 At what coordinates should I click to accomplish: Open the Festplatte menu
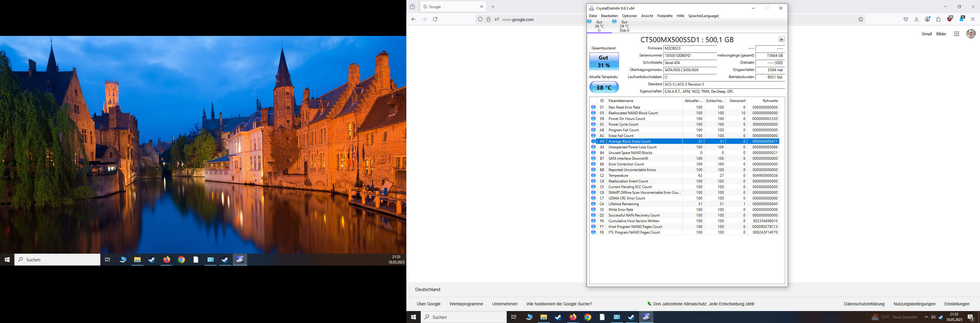pos(664,16)
